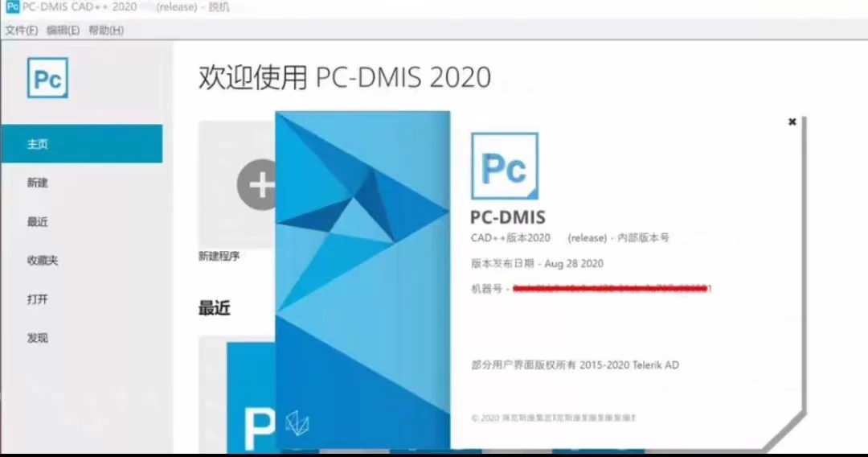This screenshot has height=457, width=868.
Task: Select the 主页 sidebar tab
Action: pyautogui.click(x=82, y=144)
